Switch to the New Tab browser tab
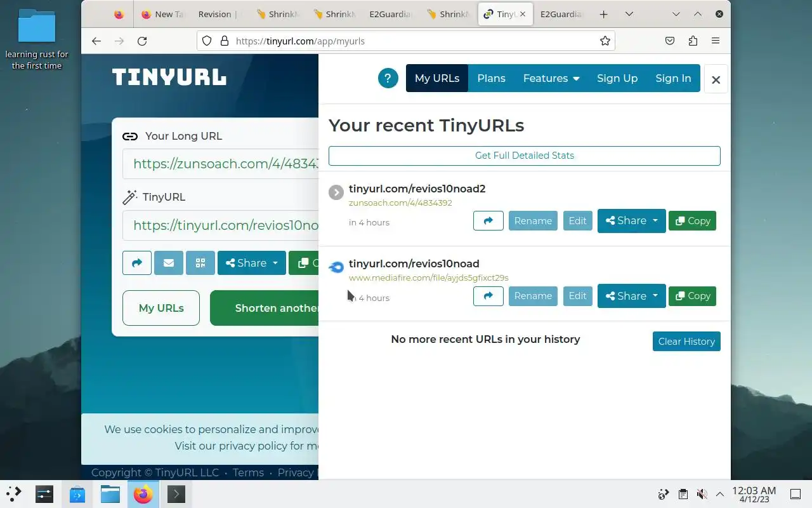 [x=162, y=14]
